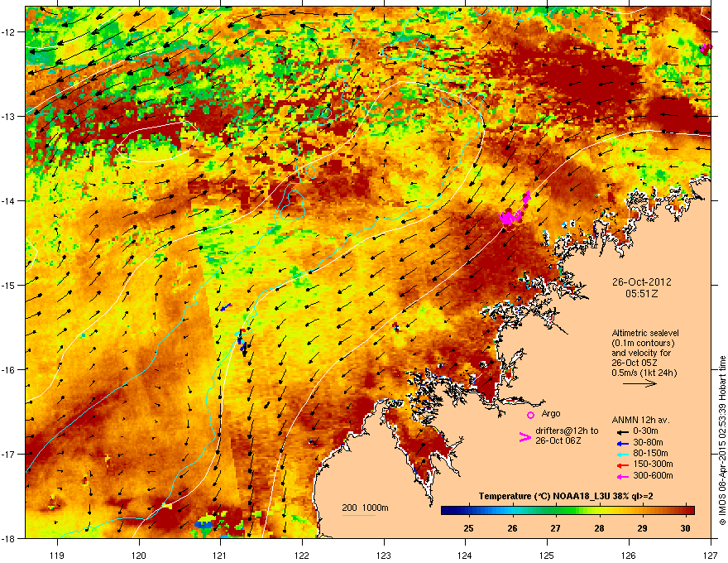Image resolution: width=728 pixels, height=563 pixels.
Task: Click the colorbar value 26
Action: (x=512, y=528)
